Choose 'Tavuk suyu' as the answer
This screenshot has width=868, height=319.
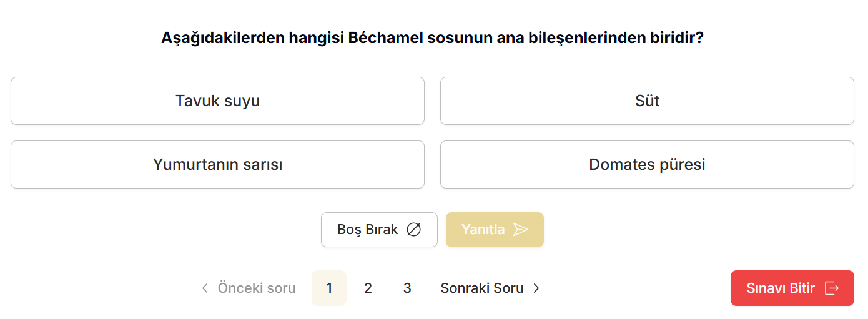click(217, 101)
